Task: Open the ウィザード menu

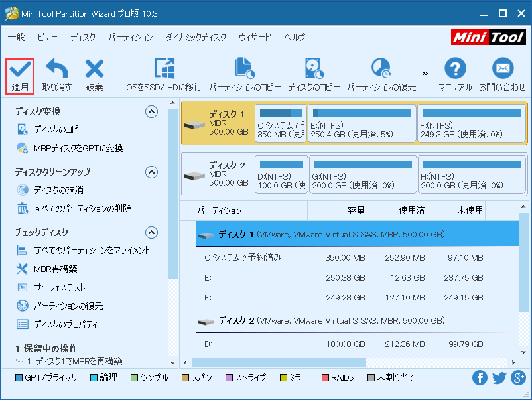Action: pos(254,38)
